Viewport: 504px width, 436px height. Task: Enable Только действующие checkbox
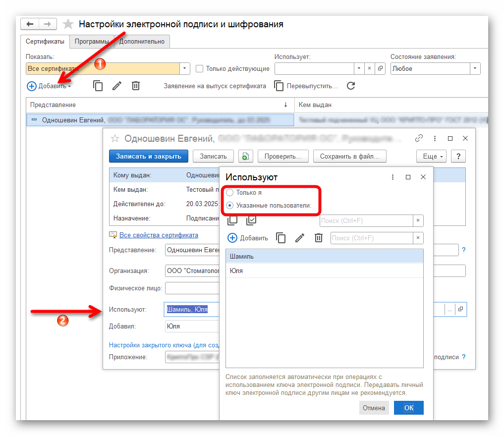[x=199, y=68]
